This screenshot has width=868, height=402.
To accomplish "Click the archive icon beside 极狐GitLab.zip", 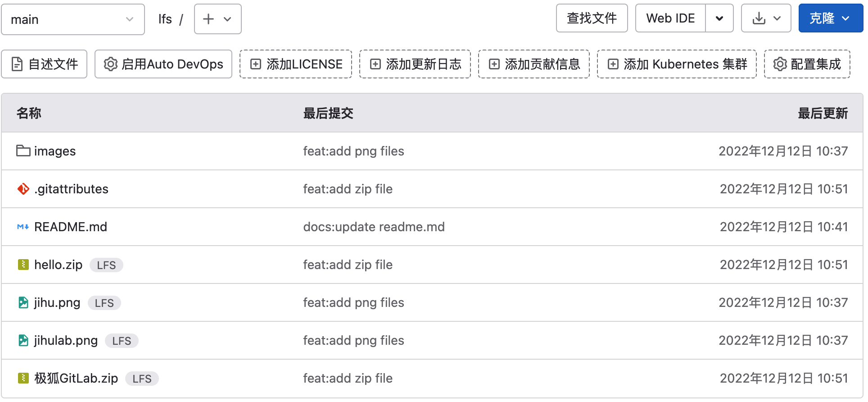I will [23, 378].
